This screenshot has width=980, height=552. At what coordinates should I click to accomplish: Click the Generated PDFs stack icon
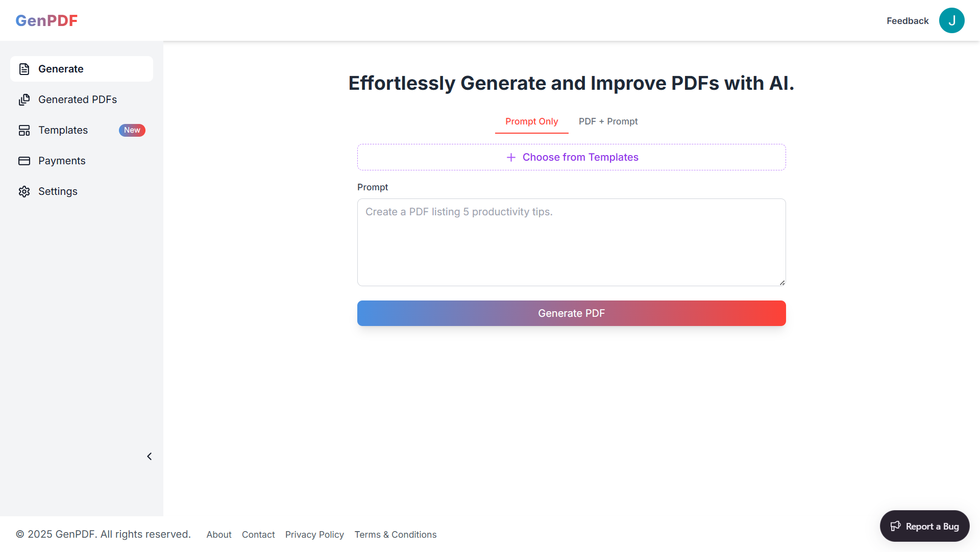[24, 99]
